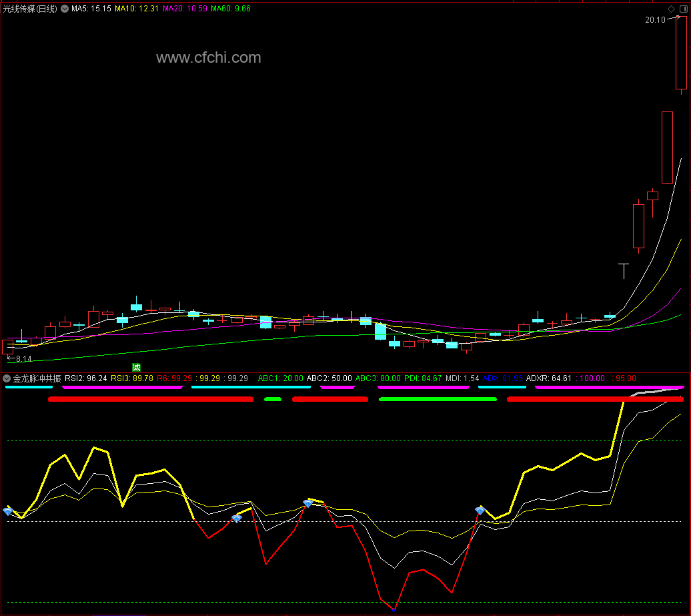Click the blue signal icon below ABC1 label
Viewport: 691px width, 616px height.
[x=308, y=503]
